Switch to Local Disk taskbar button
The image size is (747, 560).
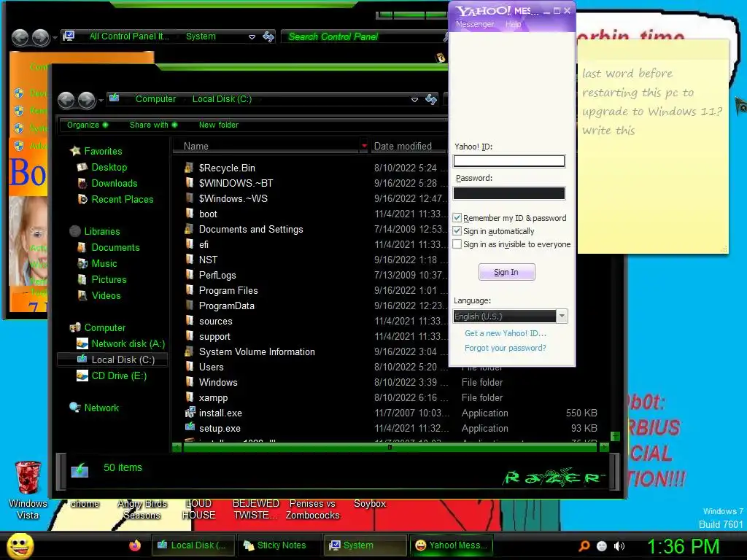(193, 545)
